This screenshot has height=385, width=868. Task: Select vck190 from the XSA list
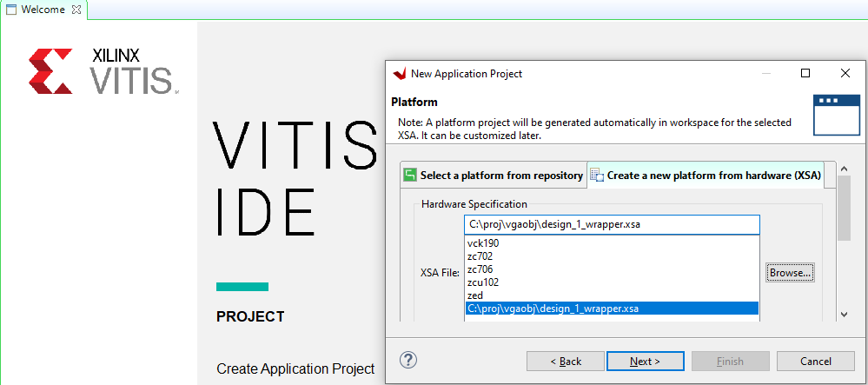(483, 243)
